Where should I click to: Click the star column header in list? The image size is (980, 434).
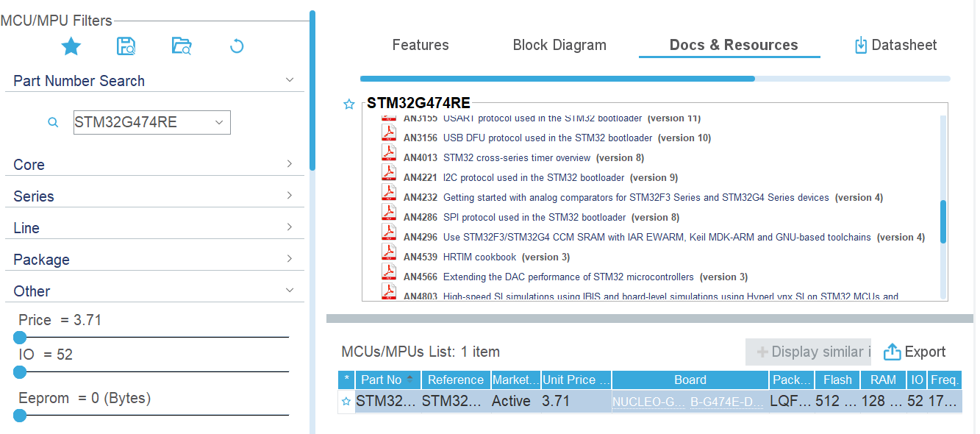pos(346,380)
